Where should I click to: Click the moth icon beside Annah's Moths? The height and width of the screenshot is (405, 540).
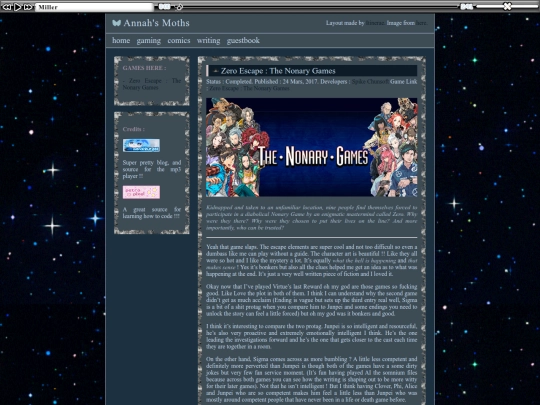116,23
